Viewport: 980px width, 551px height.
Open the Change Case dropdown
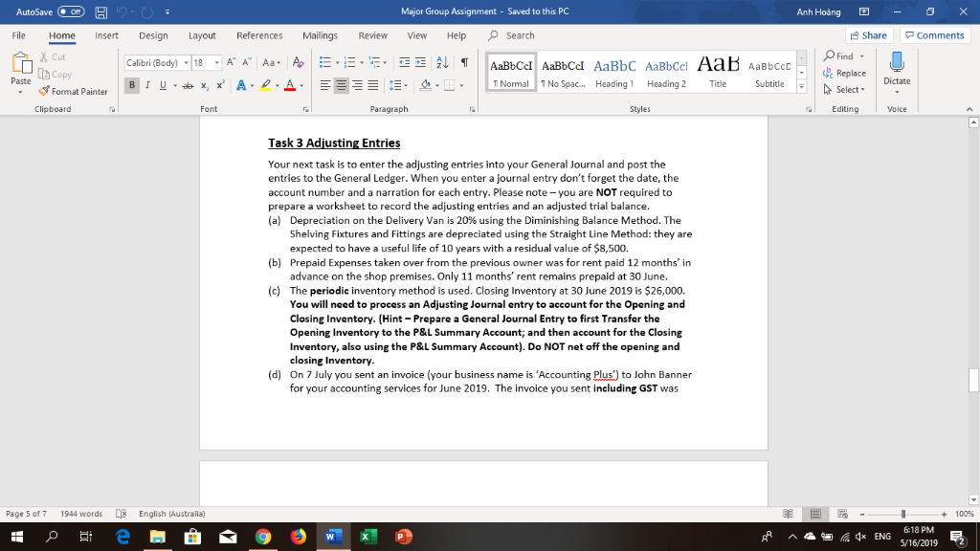pos(271,62)
